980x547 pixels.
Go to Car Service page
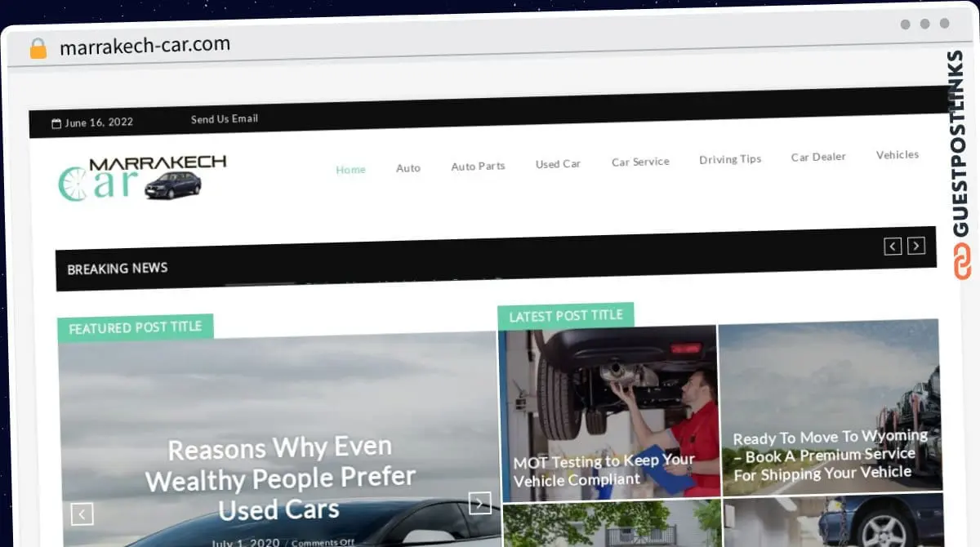coord(640,162)
